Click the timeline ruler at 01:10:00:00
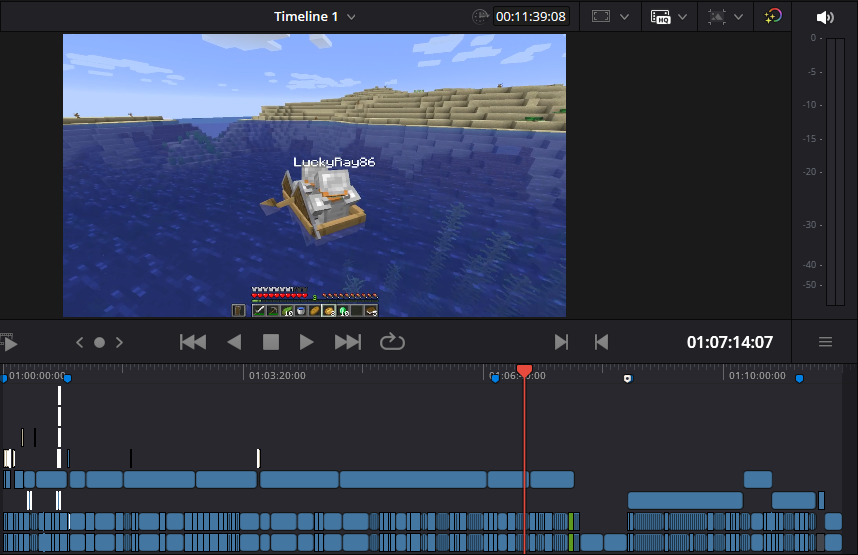Image resolution: width=858 pixels, height=555 pixels. pyautogui.click(x=757, y=375)
